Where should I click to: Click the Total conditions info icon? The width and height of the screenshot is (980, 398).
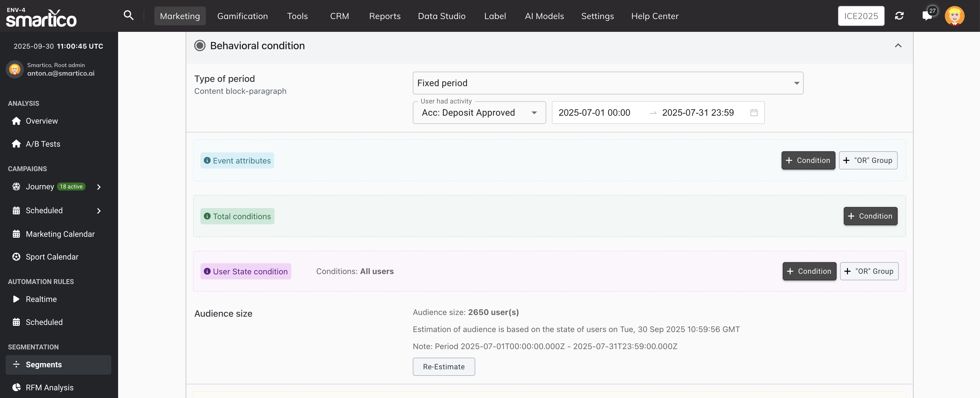click(207, 216)
